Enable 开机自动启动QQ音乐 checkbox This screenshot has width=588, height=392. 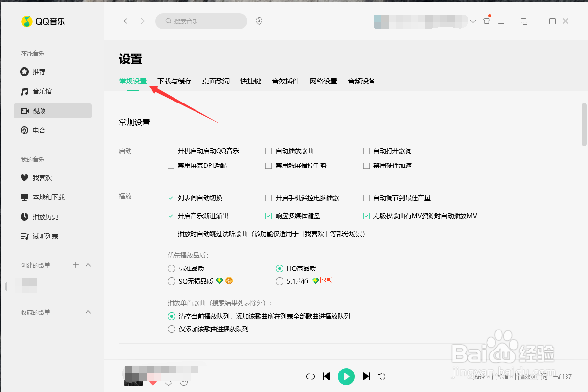[171, 151]
